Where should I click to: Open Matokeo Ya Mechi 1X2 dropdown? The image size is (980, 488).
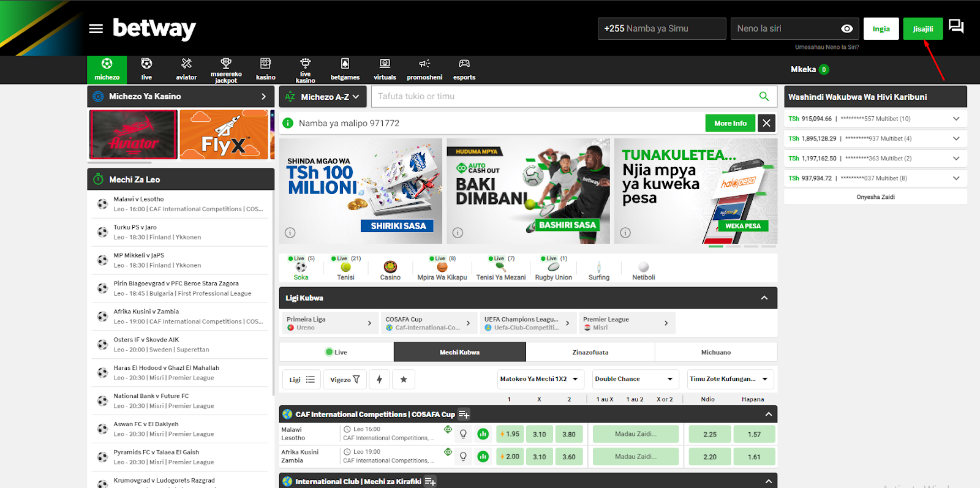pos(540,379)
